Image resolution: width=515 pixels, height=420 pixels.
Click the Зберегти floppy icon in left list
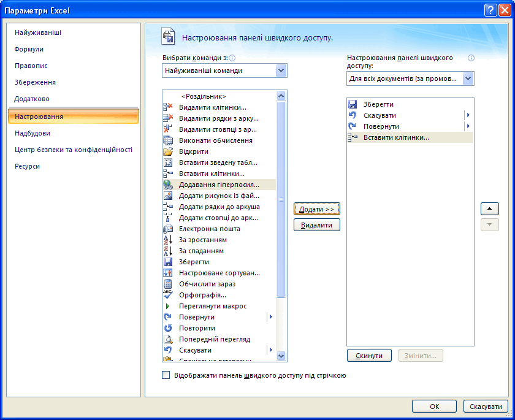point(168,262)
